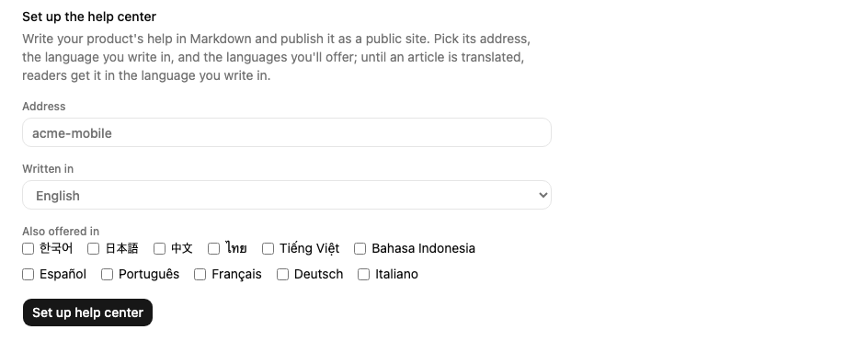
Task: Enable the 한국어 language checkbox
Action: tap(29, 249)
